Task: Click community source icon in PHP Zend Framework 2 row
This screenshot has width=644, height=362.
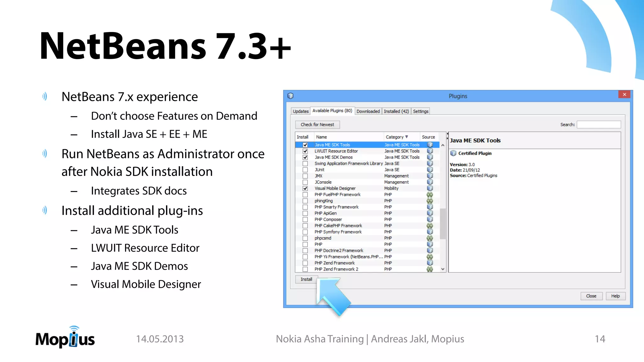Action: (430, 269)
